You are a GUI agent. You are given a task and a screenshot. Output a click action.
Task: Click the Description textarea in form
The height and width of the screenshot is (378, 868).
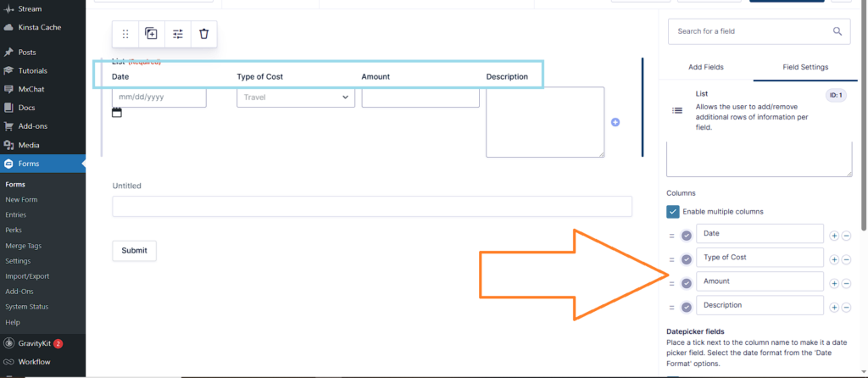click(545, 122)
